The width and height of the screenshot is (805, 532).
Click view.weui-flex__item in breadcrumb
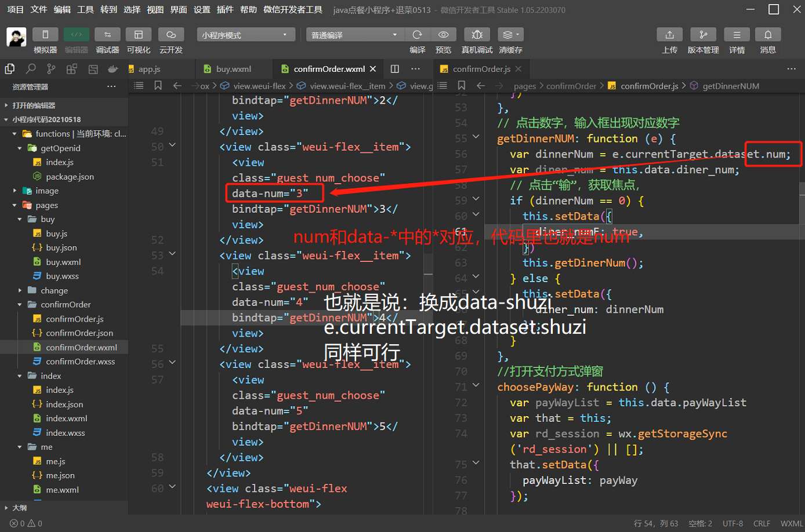(x=347, y=86)
